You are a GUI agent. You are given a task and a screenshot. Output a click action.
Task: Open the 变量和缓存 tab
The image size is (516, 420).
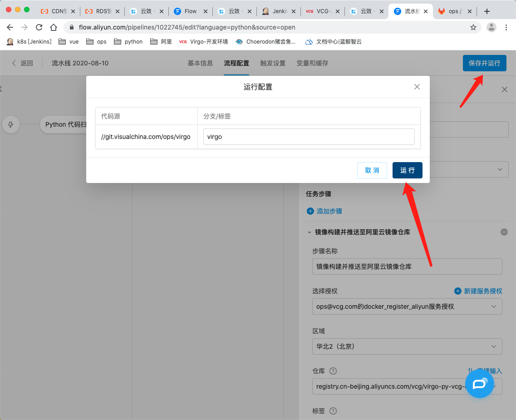coord(312,63)
